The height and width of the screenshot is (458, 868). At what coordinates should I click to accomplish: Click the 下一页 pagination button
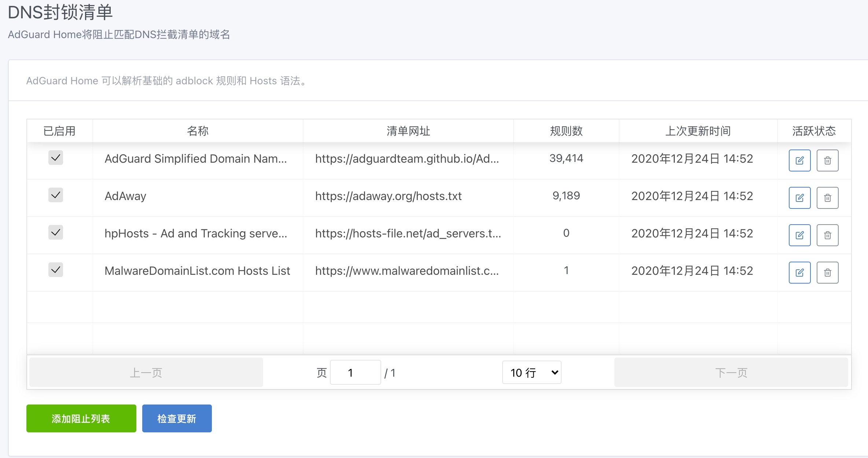[731, 373]
